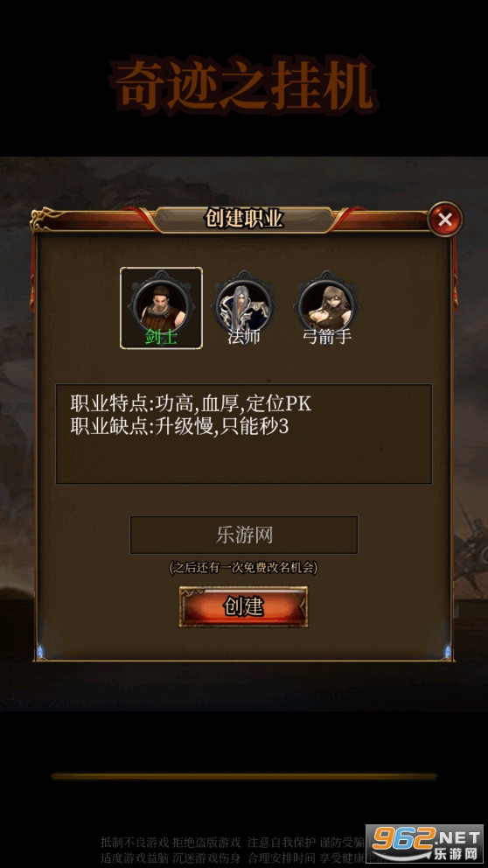Click the 职业特点 description line
The height and width of the screenshot is (868, 488).
(191, 403)
